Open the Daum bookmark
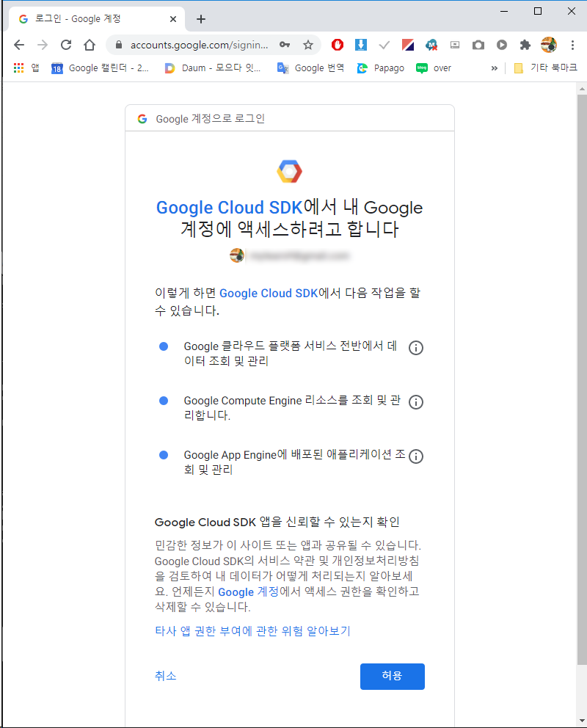The height and width of the screenshot is (728, 587). (213, 68)
